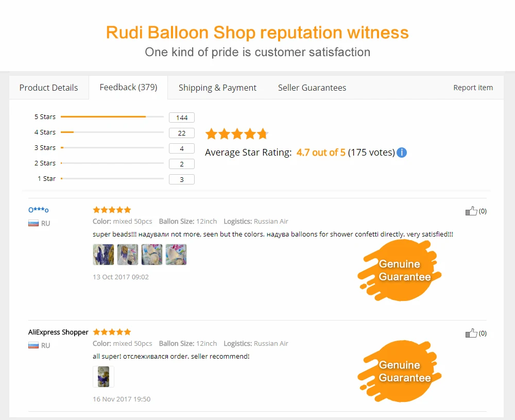
Task: Open the Product Details tab
Action: coord(48,88)
